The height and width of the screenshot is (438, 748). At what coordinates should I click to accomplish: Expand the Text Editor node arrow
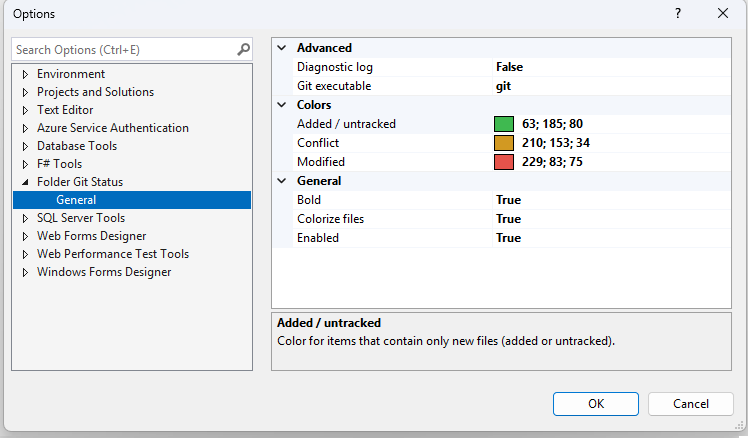(x=25, y=111)
